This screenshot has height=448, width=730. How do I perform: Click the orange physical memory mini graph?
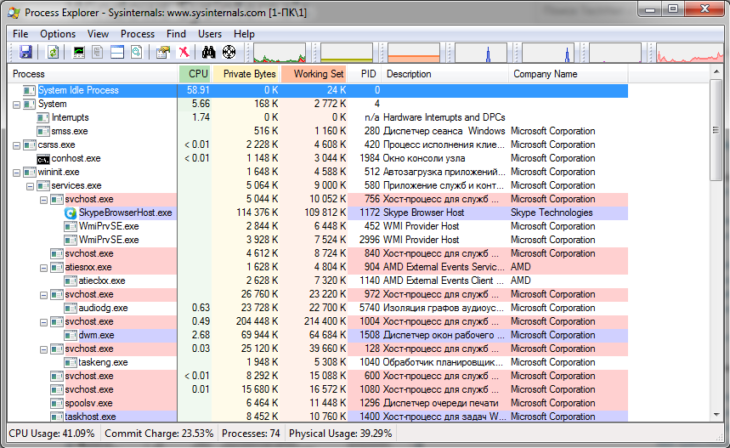point(414,53)
